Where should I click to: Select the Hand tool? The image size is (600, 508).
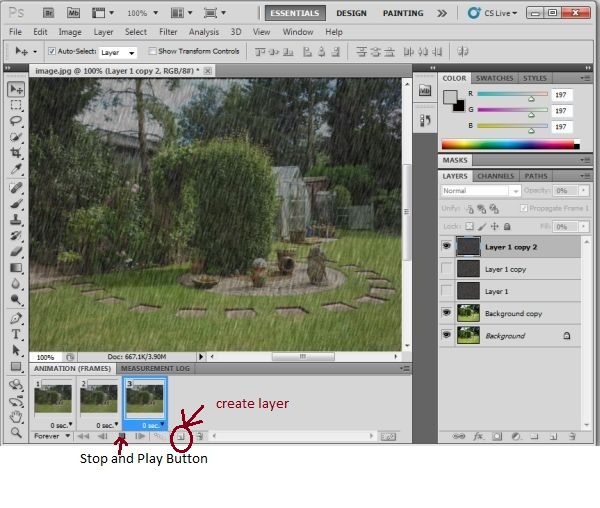coord(16,416)
